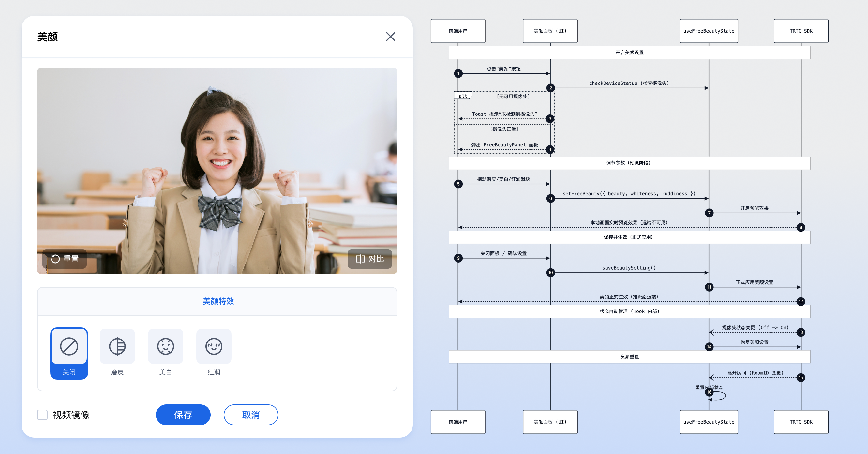Enable the 视频镜像 checkbox

click(x=42, y=415)
